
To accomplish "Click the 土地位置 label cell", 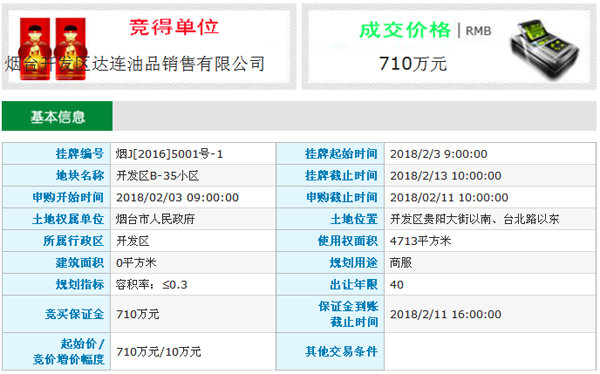I will 331,219.
